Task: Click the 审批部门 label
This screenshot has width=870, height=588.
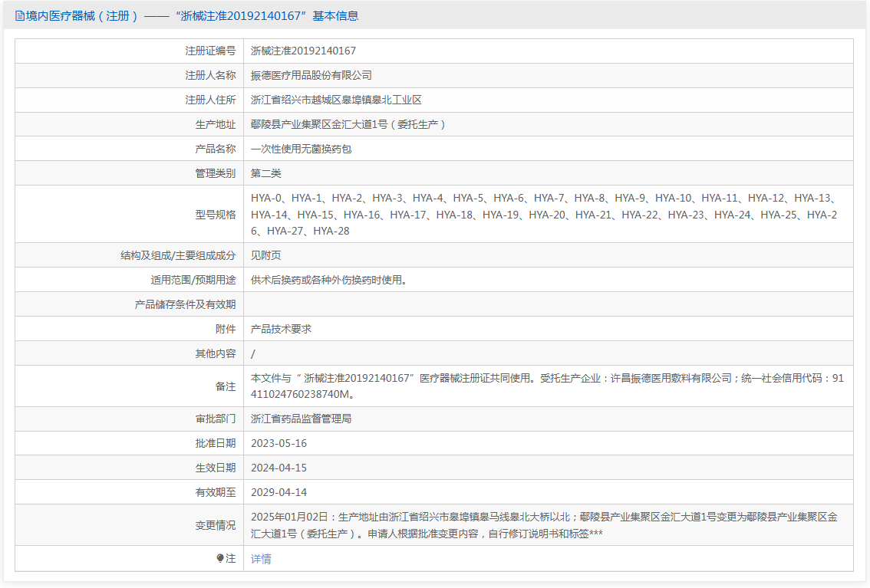Action: tap(216, 419)
